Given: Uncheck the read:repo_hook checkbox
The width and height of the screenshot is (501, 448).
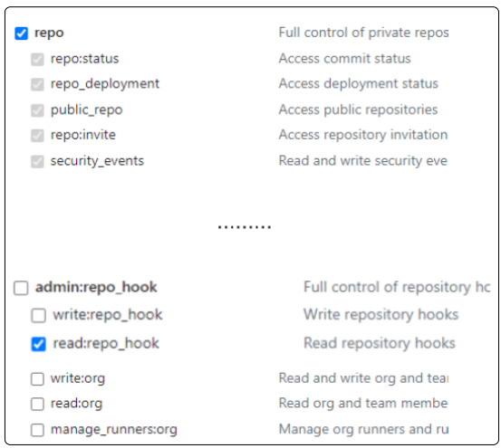Looking at the screenshot, I should pos(38,344).
